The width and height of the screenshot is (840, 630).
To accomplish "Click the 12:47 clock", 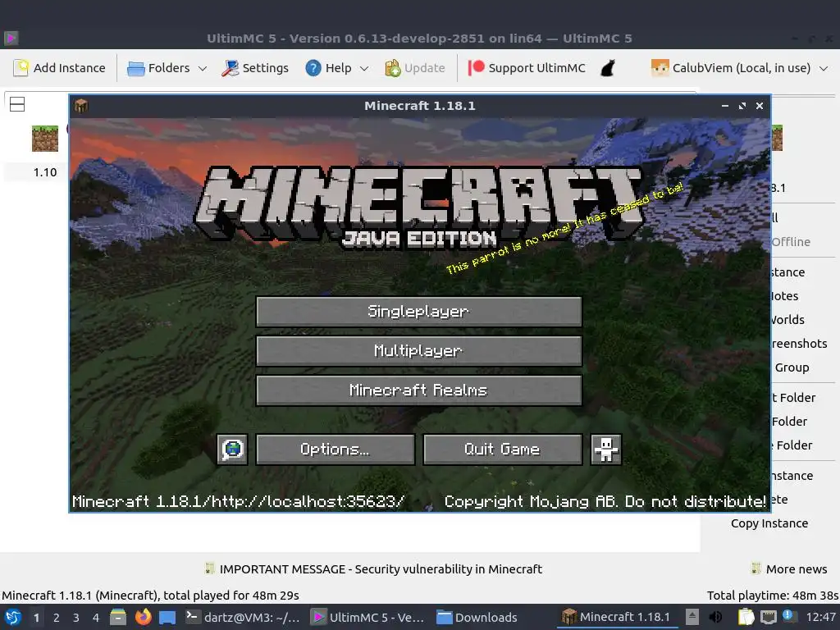I will coord(820,617).
